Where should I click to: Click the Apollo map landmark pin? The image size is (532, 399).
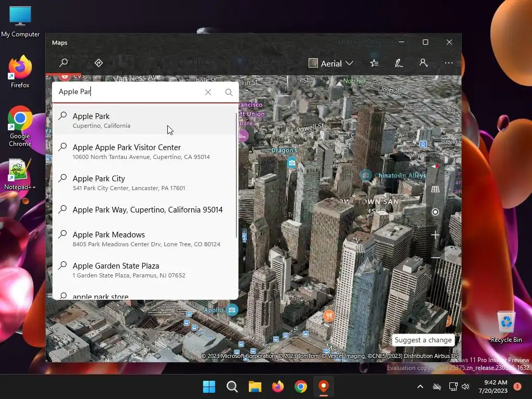[232, 310]
